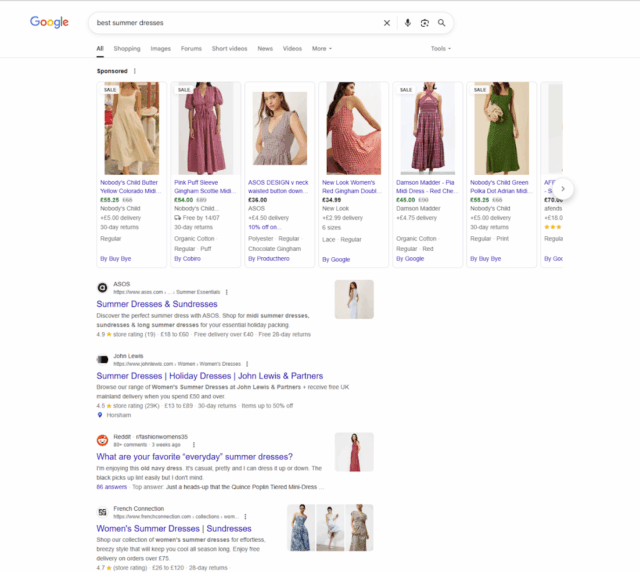
Task: Click the Horsham location text
Action: tap(119, 415)
